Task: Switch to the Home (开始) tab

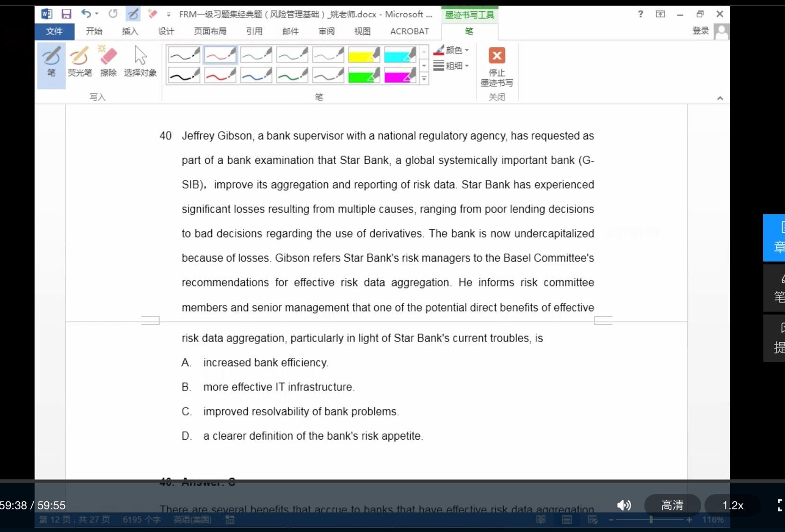Action: point(94,31)
